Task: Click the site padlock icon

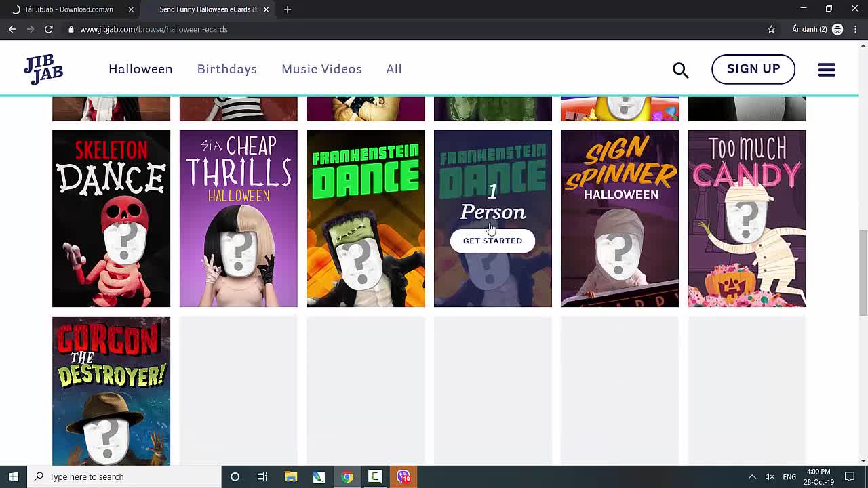Action: [x=71, y=29]
